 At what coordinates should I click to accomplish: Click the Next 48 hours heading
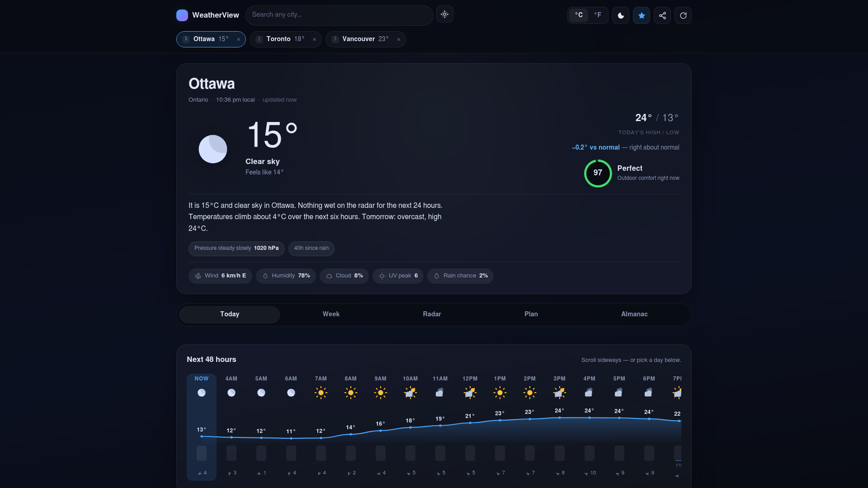212,360
